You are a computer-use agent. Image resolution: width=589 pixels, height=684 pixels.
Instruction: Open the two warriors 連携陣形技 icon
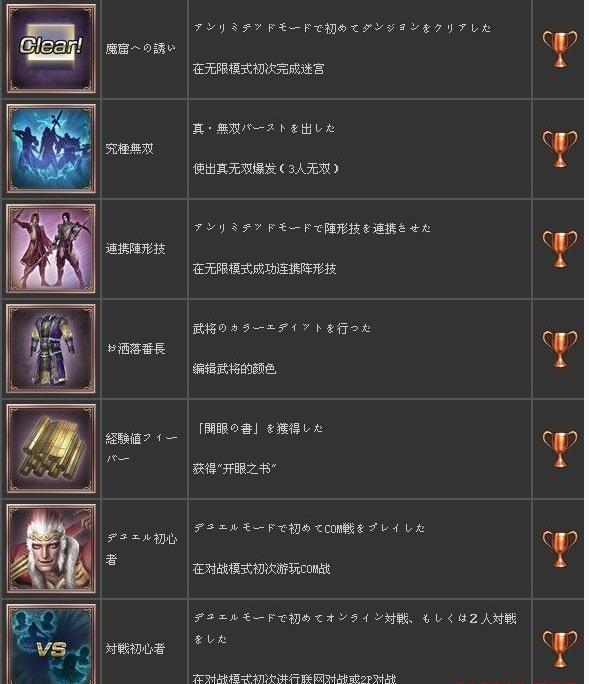tap(51, 249)
